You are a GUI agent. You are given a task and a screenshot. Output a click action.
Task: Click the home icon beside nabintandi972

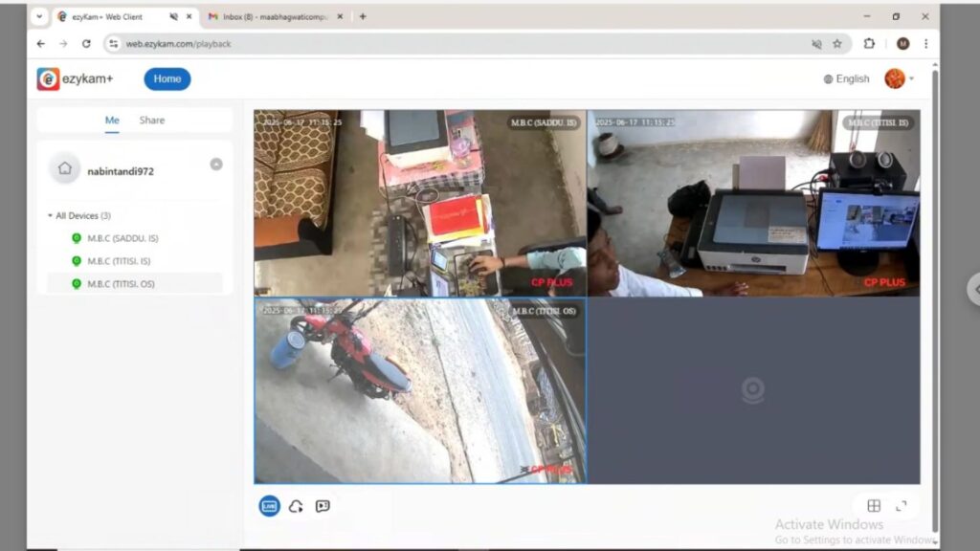click(x=64, y=168)
